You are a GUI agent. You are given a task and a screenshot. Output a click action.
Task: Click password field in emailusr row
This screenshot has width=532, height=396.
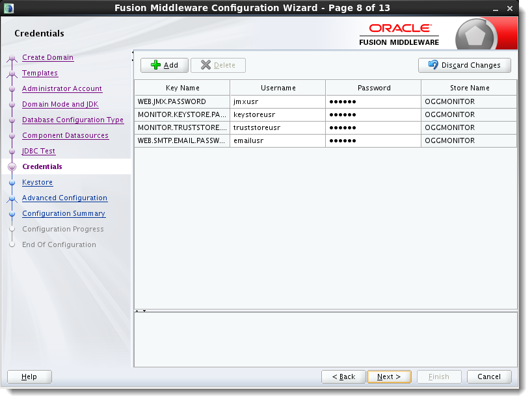[x=373, y=141]
